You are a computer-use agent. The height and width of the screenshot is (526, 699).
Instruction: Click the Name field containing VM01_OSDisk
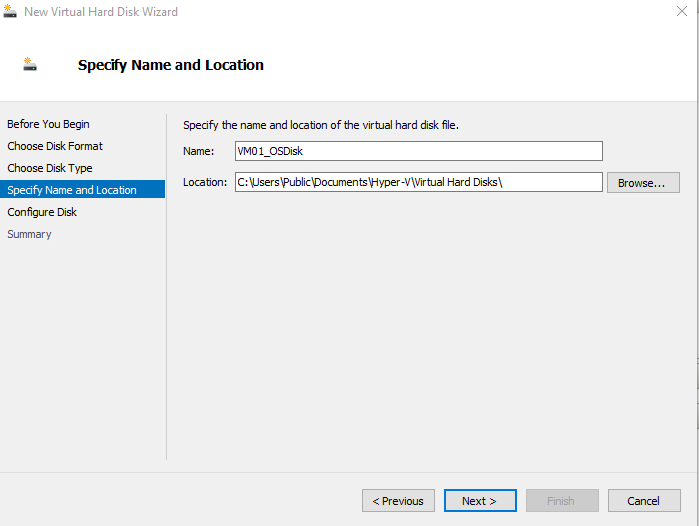419,151
